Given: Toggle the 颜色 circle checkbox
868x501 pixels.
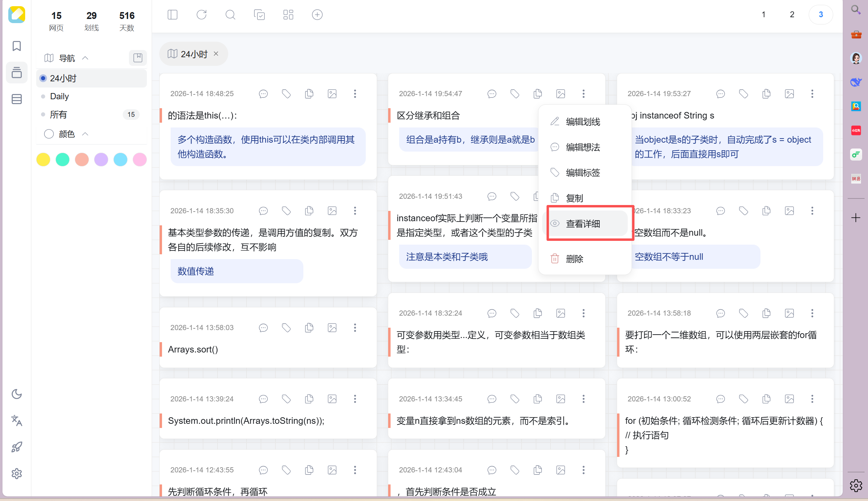Looking at the screenshot, I should tap(49, 134).
